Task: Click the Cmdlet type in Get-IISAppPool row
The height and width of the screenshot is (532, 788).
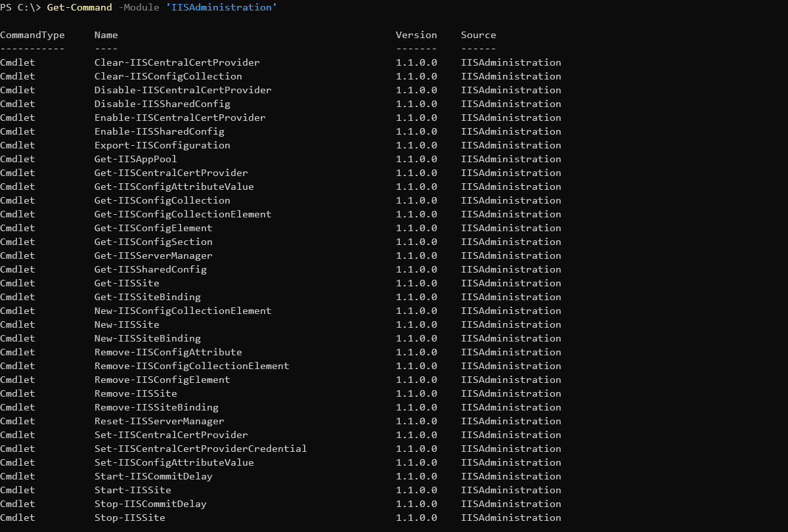Action: pyautogui.click(x=18, y=159)
